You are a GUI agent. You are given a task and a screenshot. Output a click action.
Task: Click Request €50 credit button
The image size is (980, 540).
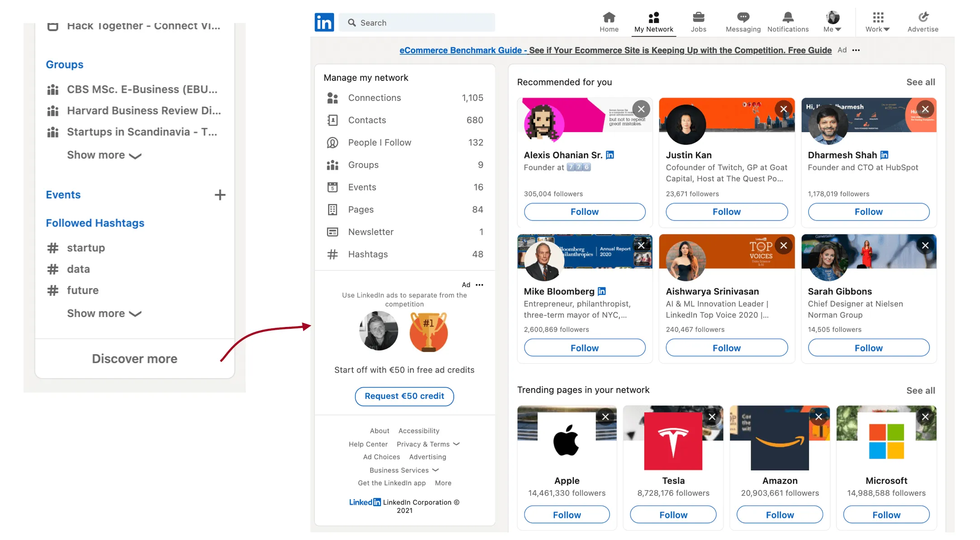coord(404,396)
